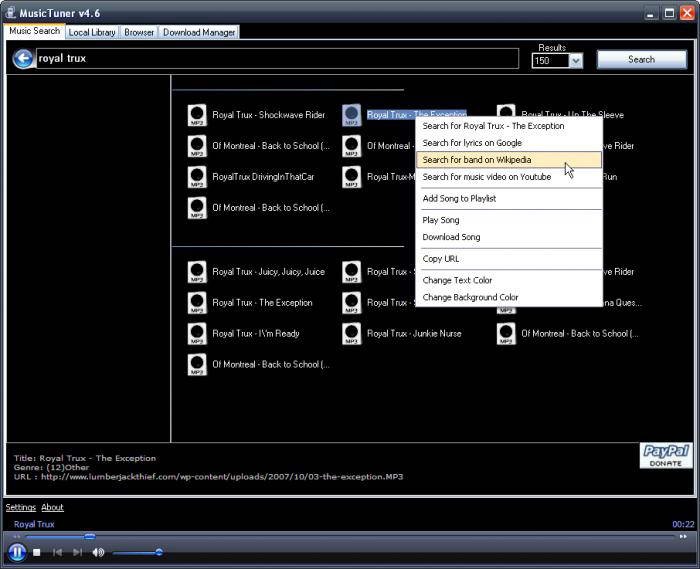Viewport: 700px width, 569px height.
Task: Skip to previous track
Action: click(x=57, y=552)
